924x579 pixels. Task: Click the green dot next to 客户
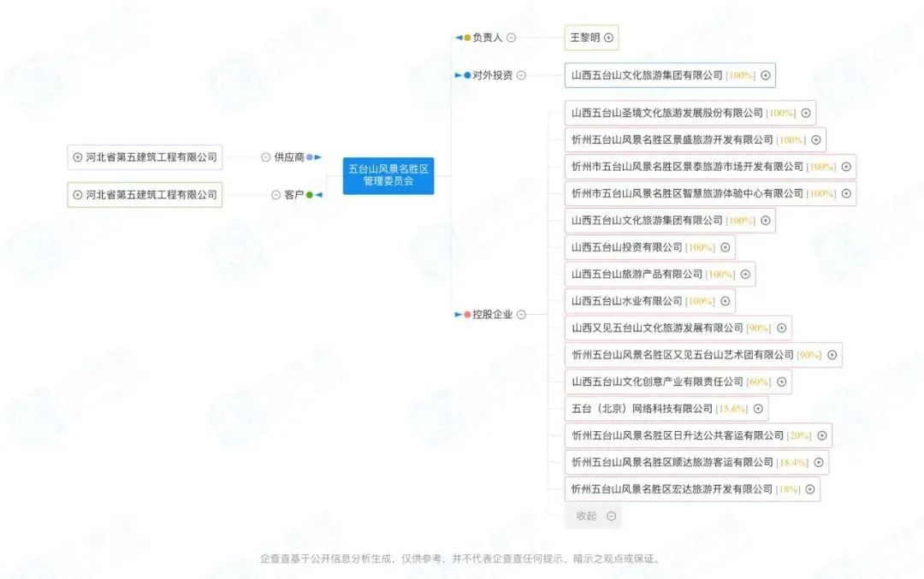tap(311, 195)
